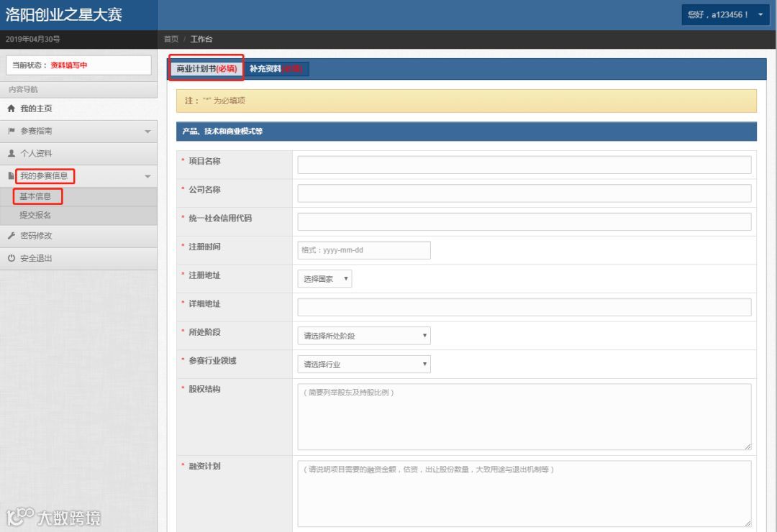Select 基本信息 submenu item

click(78, 197)
